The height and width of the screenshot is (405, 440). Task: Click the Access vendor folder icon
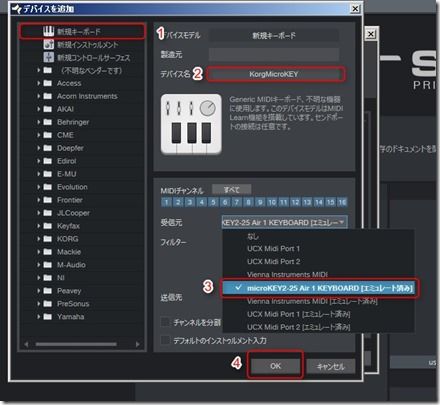(x=48, y=83)
